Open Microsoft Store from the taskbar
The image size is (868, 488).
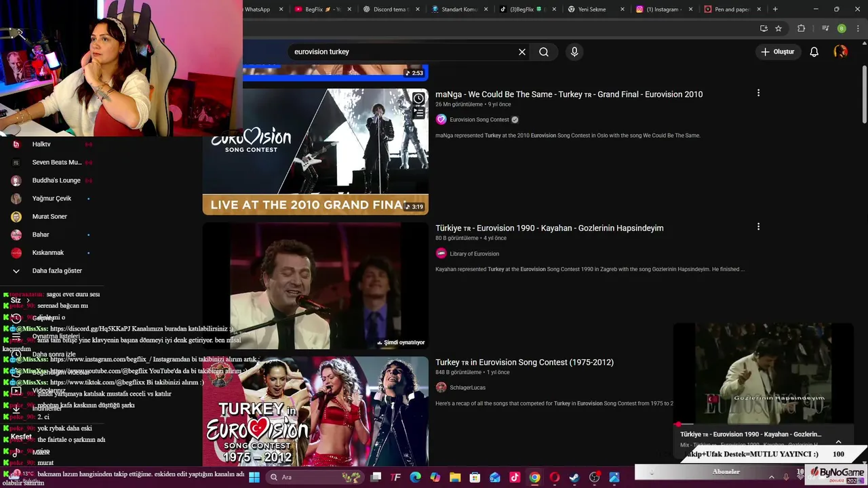pos(475,477)
